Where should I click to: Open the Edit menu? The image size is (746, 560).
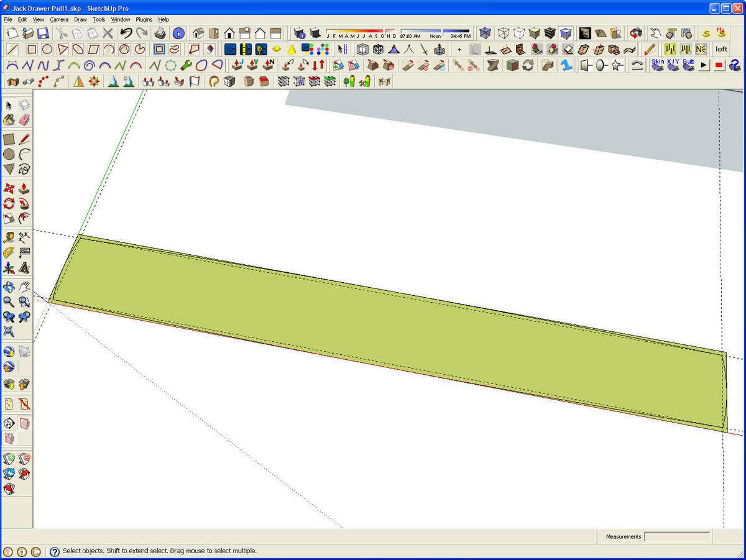click(22, 19)
